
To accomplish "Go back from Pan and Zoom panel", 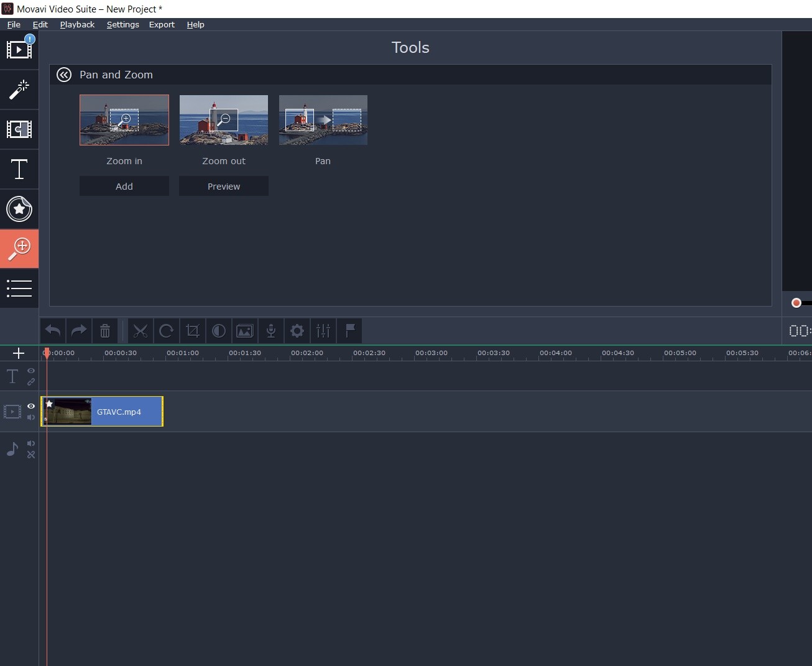I will (x=64, y=75).
